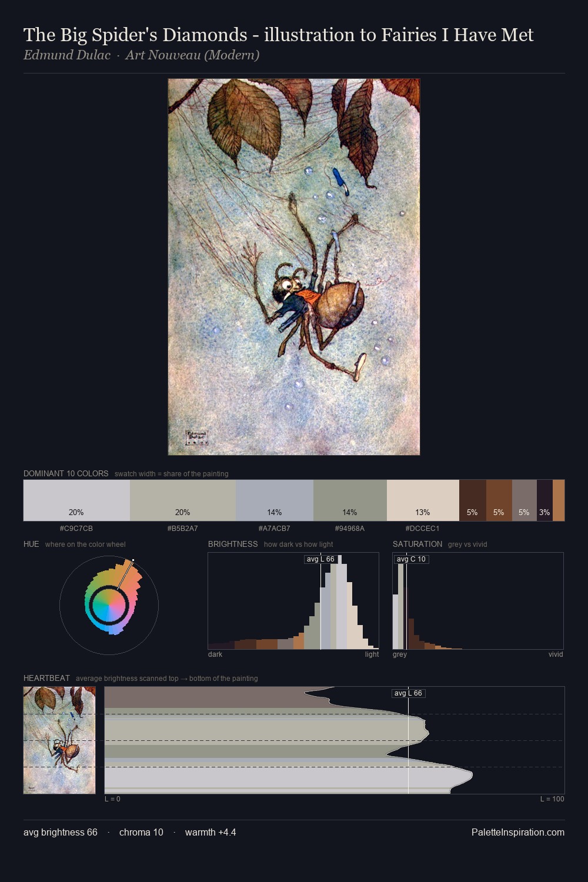Click the 3% near-black swatch
The width and height of the screenshot is (588, 882).
[544, 500]
